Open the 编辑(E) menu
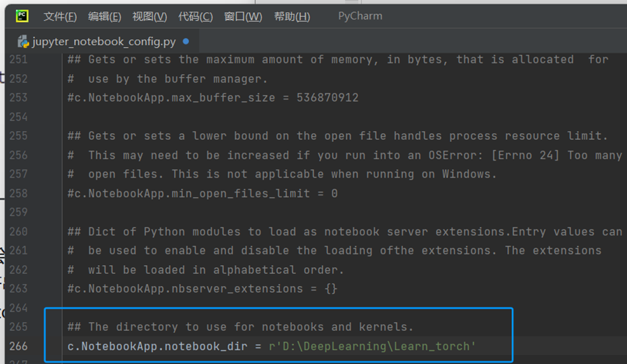Screen dimensions: 627x364 point(104,16)
